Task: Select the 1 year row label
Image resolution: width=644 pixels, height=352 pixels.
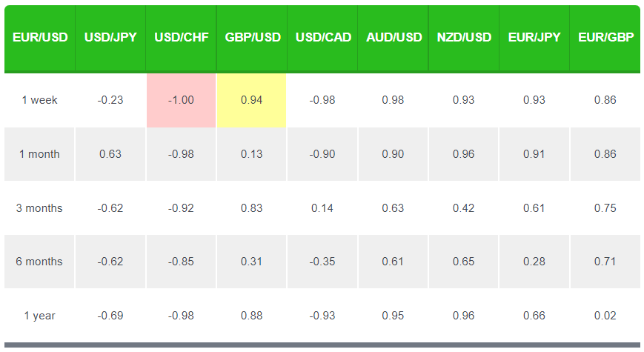Action: pyautogui.click(x=39, y=316)
